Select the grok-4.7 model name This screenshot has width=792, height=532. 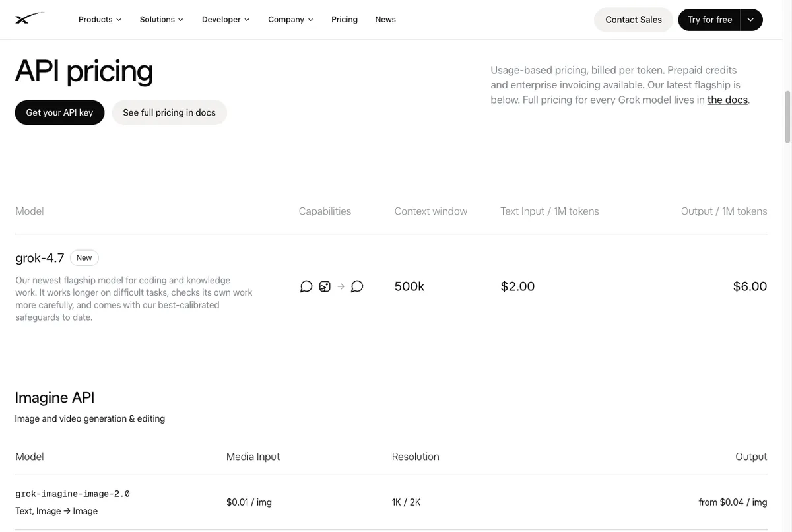point(40,258)
